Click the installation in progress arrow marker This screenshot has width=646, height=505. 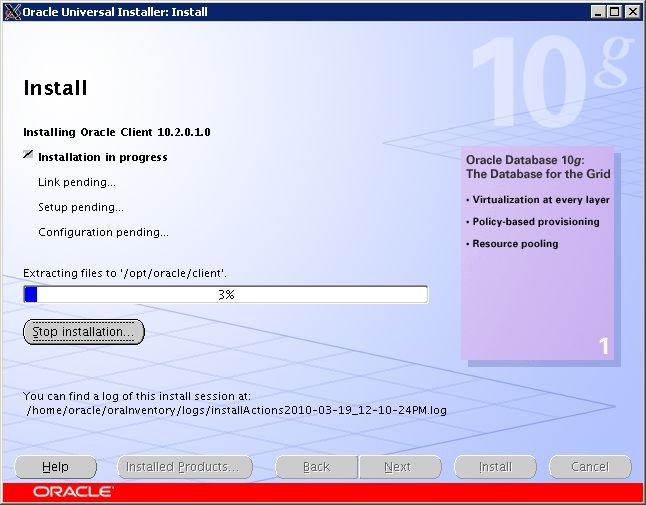coord(28,154)
